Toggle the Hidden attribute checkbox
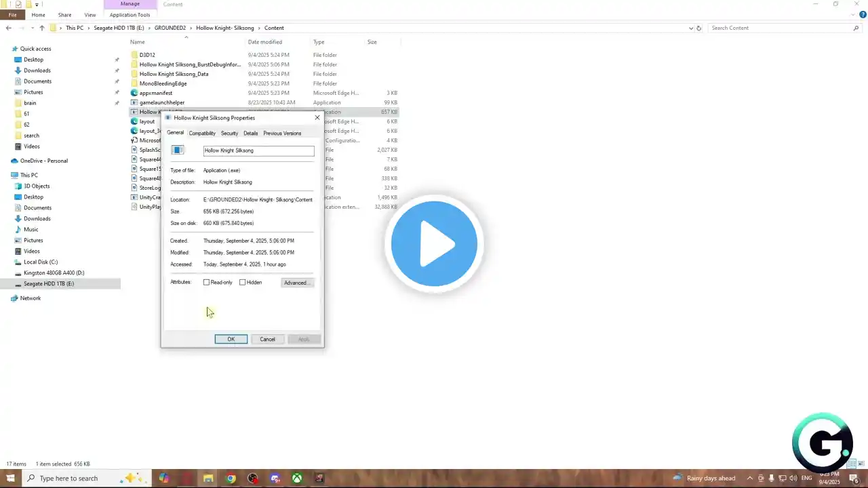The image size is (868, 488). pos(242,283)
